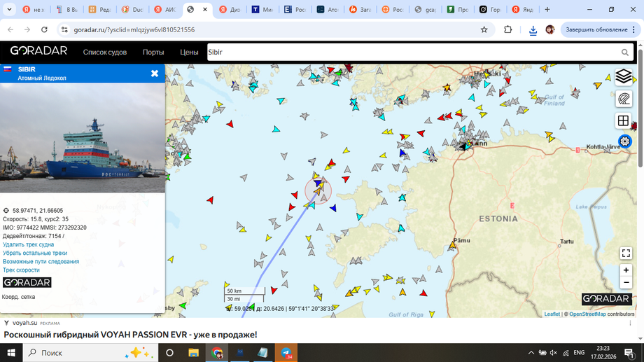Viewport: 644px width, 362px height.
Task: Click Убрать остальные треки link
Action: (35, 253)
